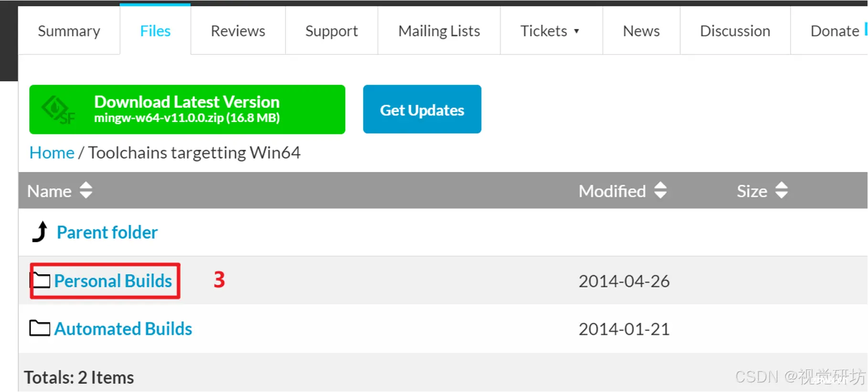
Task: Open the Mailing Lists tab
Action: [439, 31]
